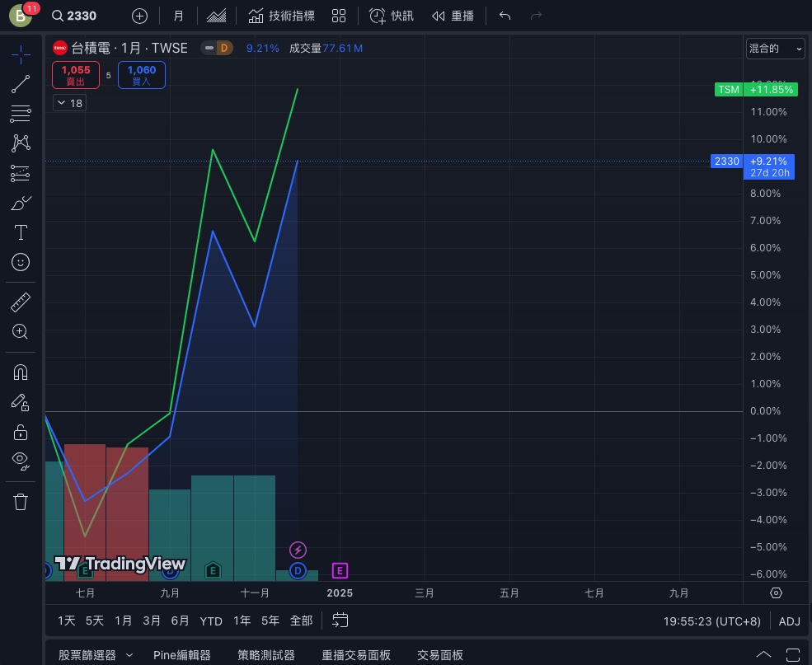Set range to 3月
Screen dimensions: 812x665
(x=152, y=621)
